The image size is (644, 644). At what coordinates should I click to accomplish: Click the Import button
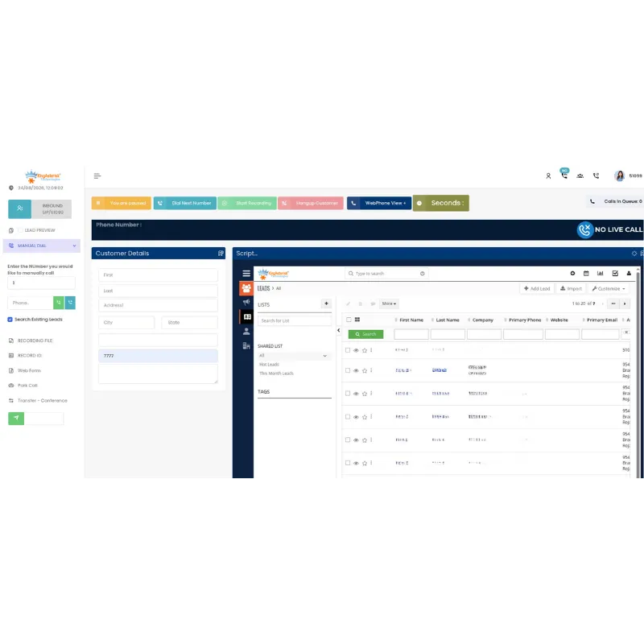(x=572, y=289)
